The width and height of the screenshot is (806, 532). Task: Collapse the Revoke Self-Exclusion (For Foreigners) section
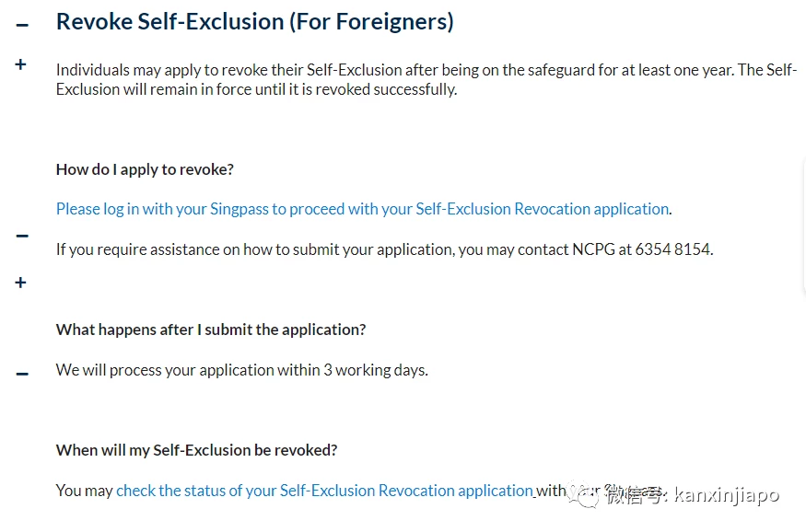[22, 25]
